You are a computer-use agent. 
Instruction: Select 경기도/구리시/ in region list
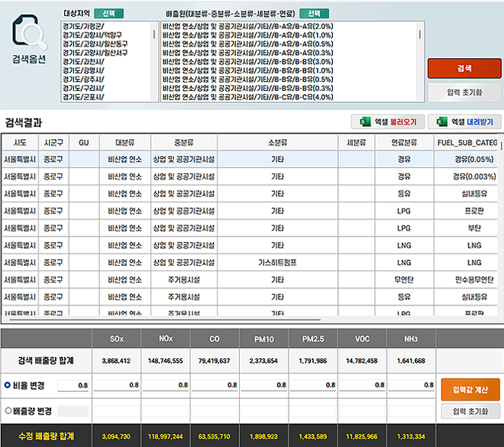pyautogui.click(x=83, y=88)
